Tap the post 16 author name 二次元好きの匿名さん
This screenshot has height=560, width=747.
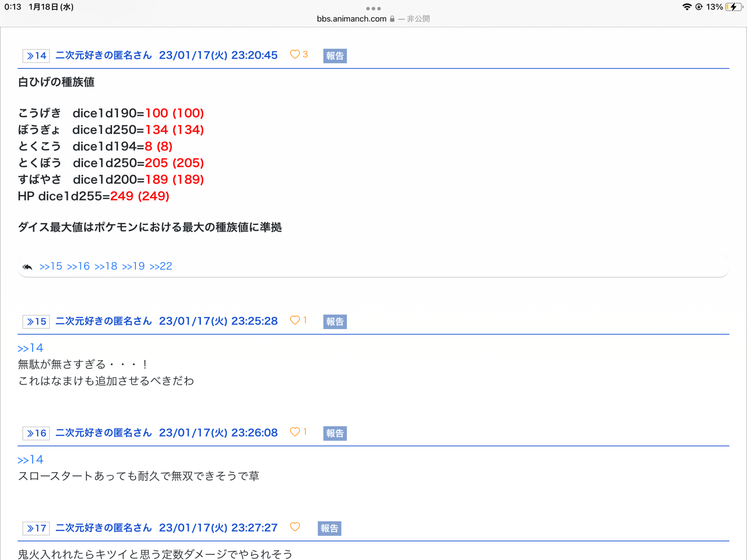tap(103, 433)
